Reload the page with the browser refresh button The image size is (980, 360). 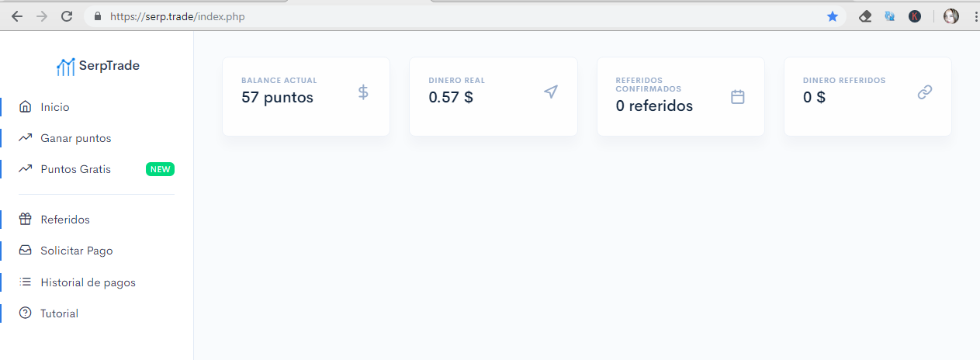coord(67,16)
